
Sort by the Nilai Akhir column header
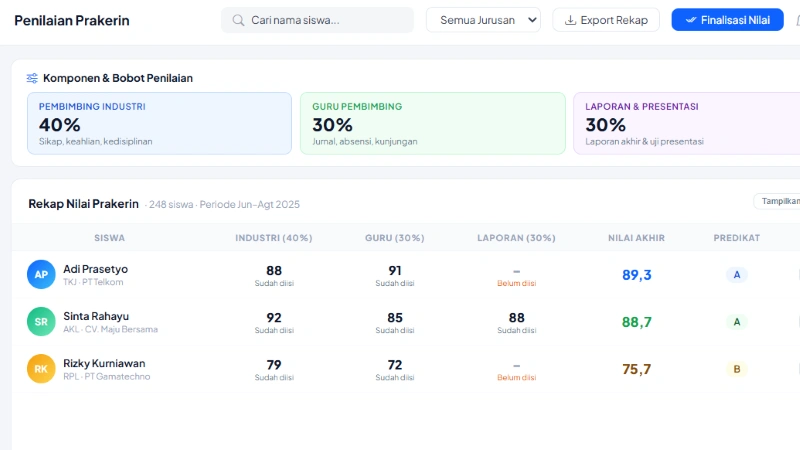pyautogui.click(x=636, y=238)
